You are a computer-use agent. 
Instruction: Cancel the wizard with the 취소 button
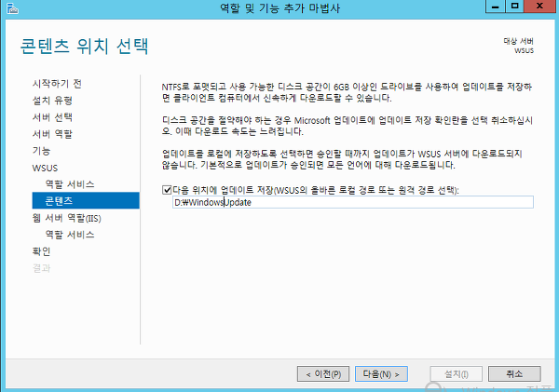(x=514, y=373)
